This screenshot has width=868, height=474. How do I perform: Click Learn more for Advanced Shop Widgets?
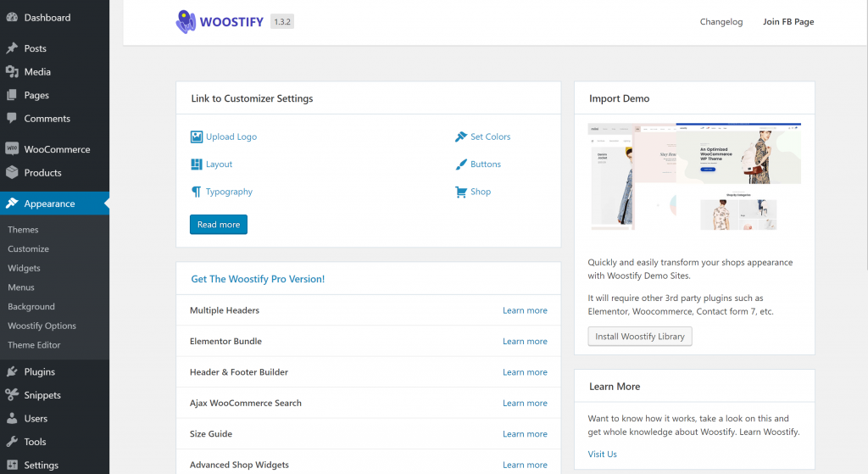click(525, 465)
